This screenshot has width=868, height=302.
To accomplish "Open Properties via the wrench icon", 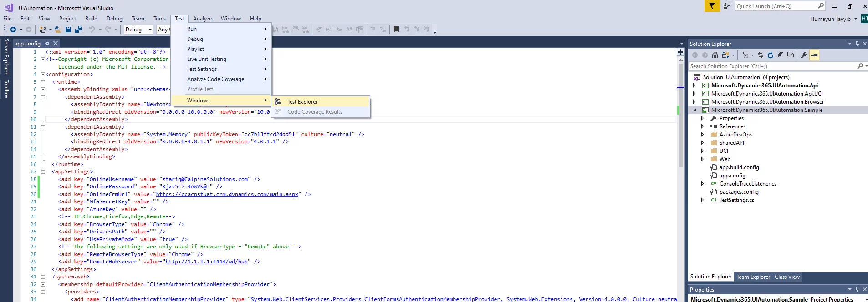I will point(804,55).
